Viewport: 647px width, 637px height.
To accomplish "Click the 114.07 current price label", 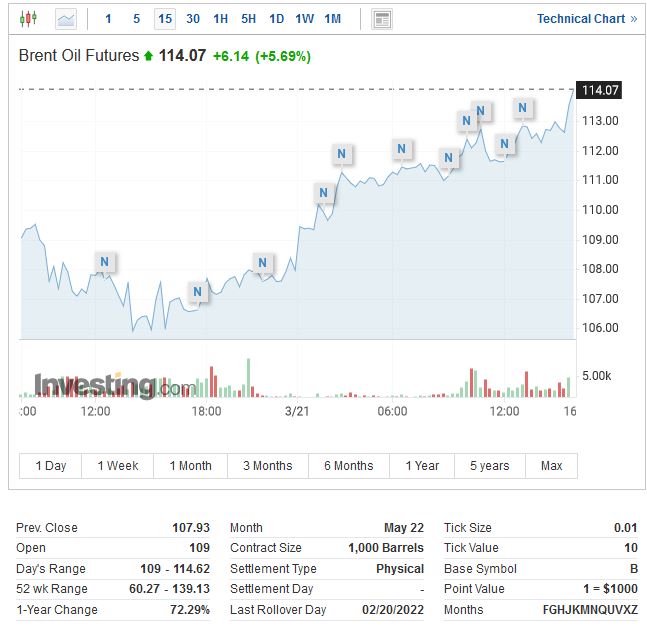I will pyautogui.click(x=600, y=90).
